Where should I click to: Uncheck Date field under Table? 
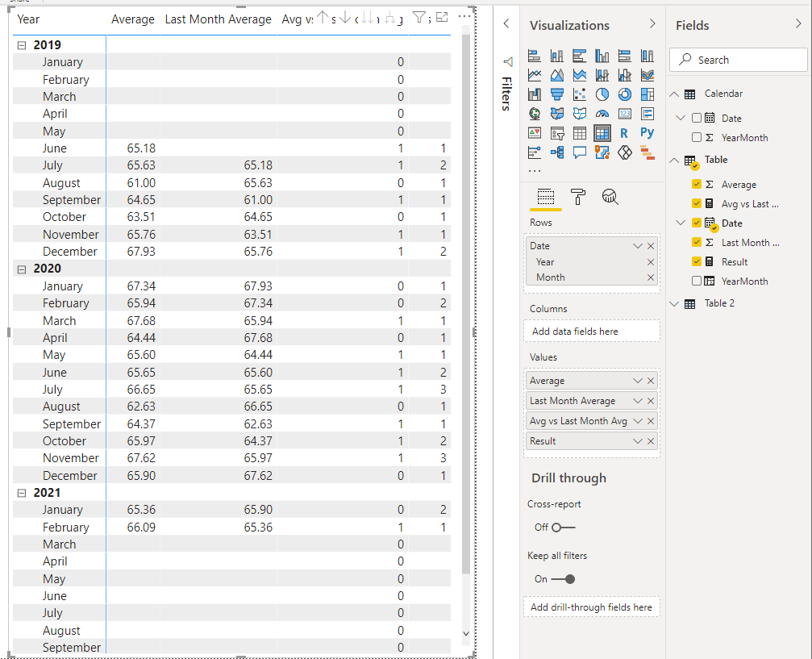click(697, 223)
